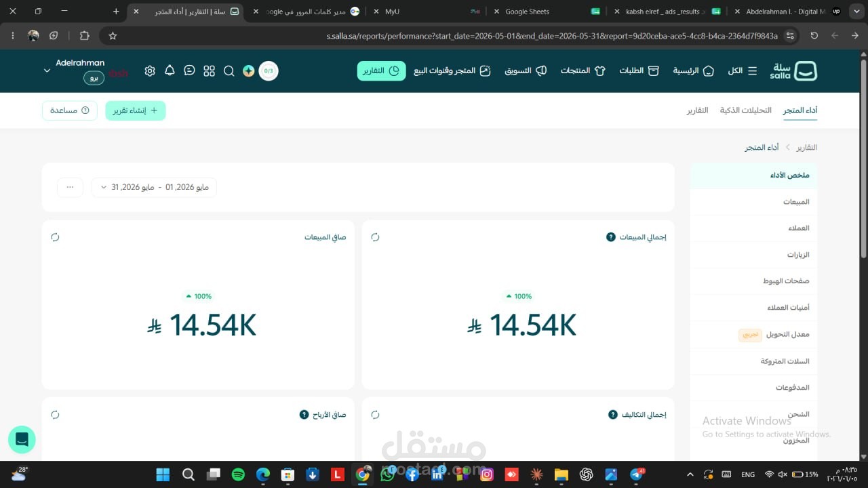Open Instagram from the taskbar
This screenshot has height=488, width=868.
coord(486,474)
